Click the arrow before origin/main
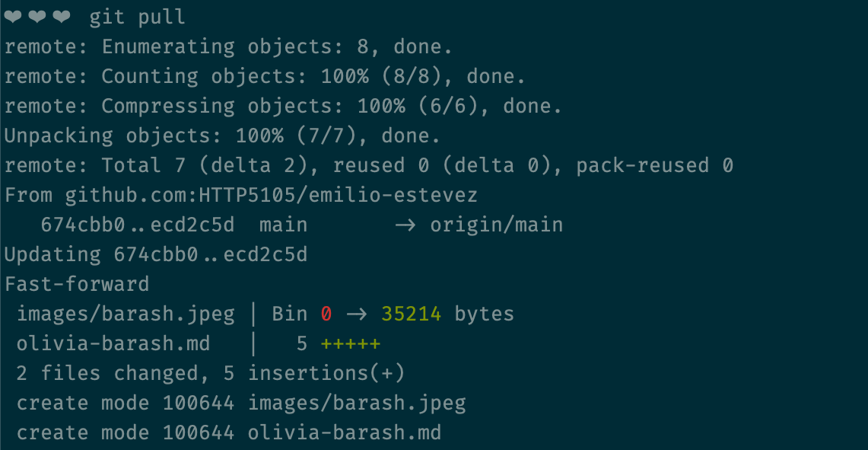 point(405,225)
